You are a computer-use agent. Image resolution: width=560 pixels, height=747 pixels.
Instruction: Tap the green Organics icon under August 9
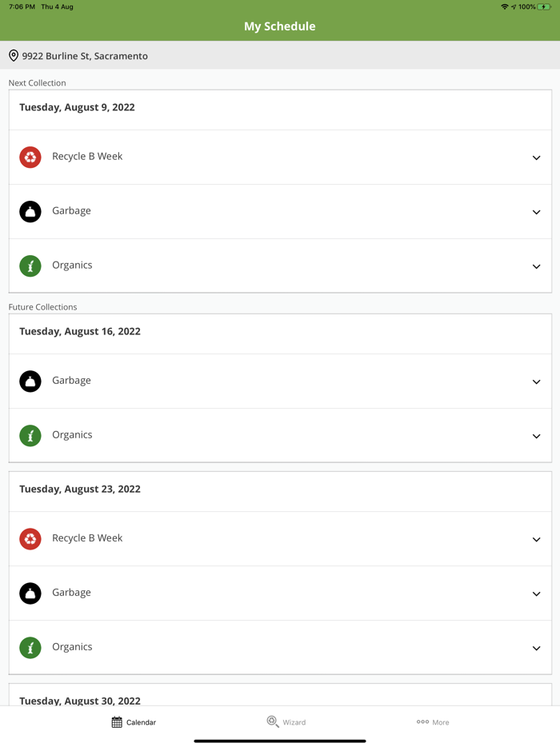point(30,266)
